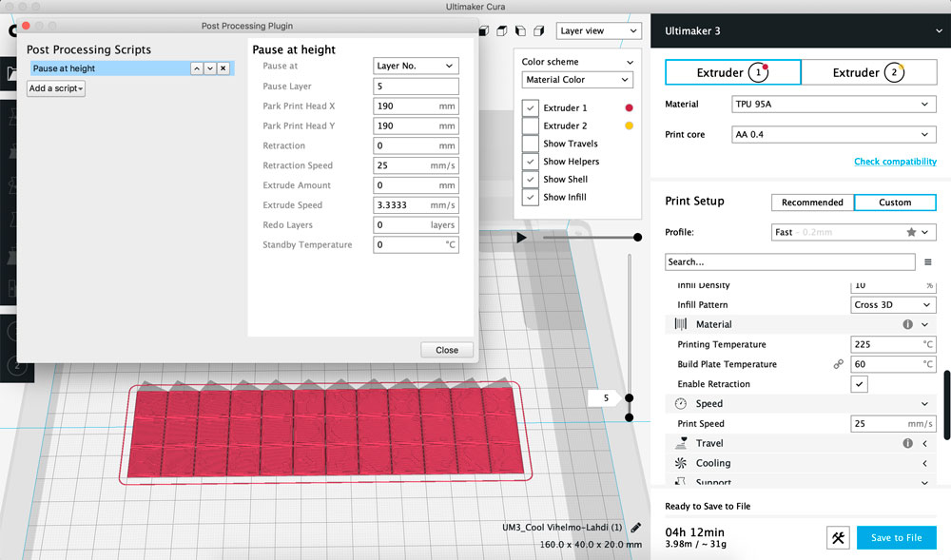Move Pause at height script down
Screen dimensions: 951x560
(x=210, y=68)
